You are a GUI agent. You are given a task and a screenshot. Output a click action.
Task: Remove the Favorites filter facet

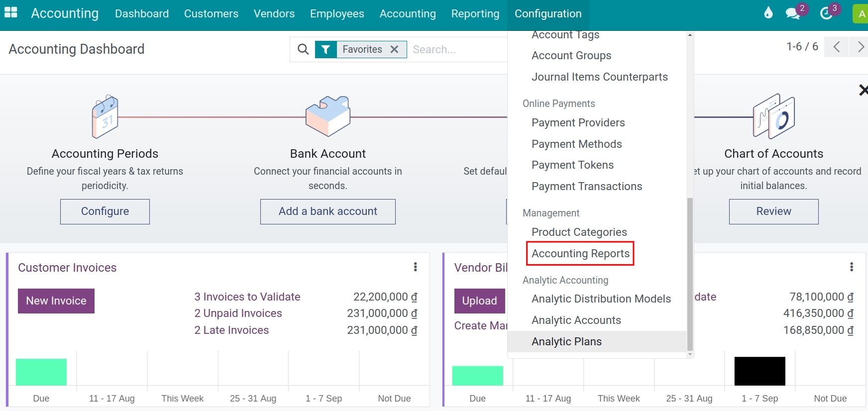click(394, 49)
